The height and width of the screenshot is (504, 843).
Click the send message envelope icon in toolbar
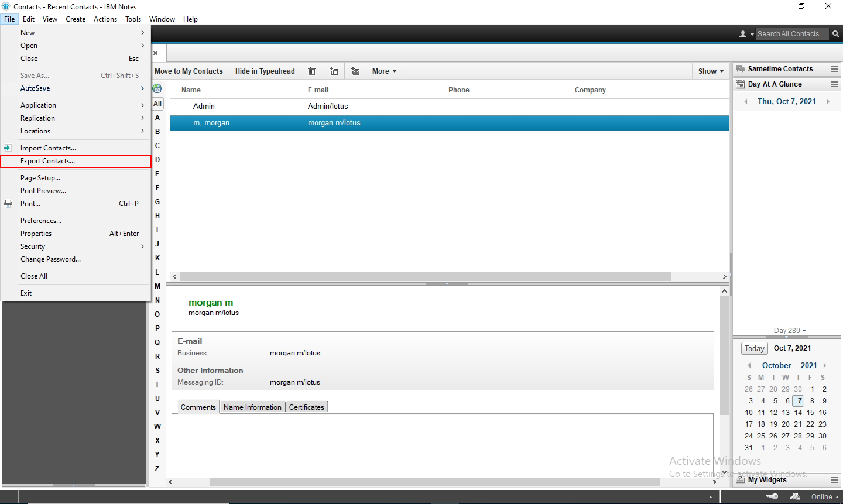click(x=355, y=71)
